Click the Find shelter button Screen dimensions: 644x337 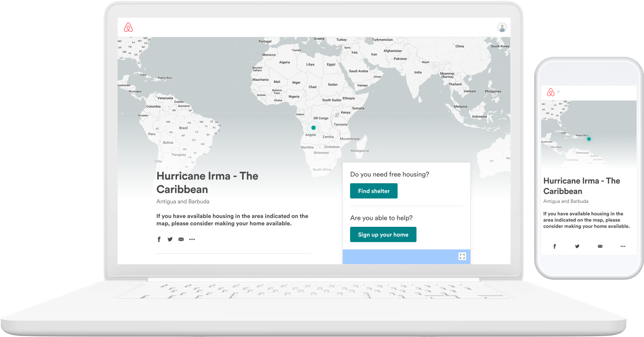[x=374, y=191]
